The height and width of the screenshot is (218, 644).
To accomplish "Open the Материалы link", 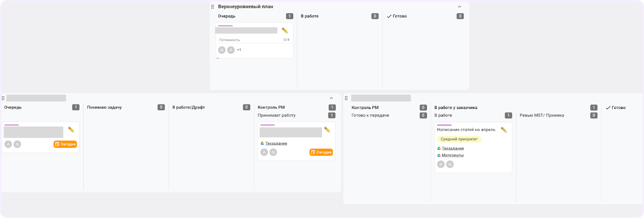I will [x=453, y=155].
